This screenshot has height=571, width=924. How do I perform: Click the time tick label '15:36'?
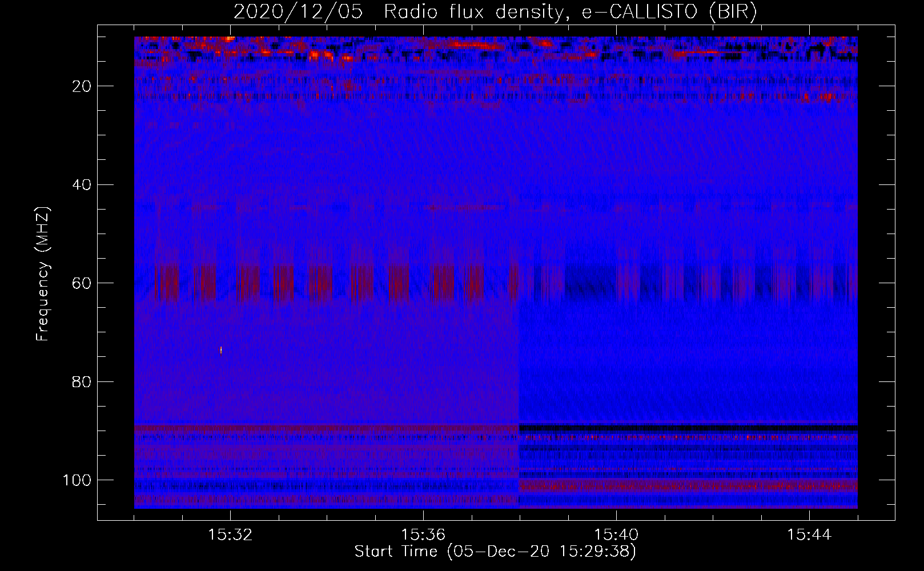423,535
